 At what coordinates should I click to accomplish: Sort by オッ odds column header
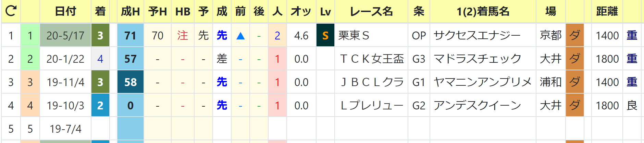[301, 11]
